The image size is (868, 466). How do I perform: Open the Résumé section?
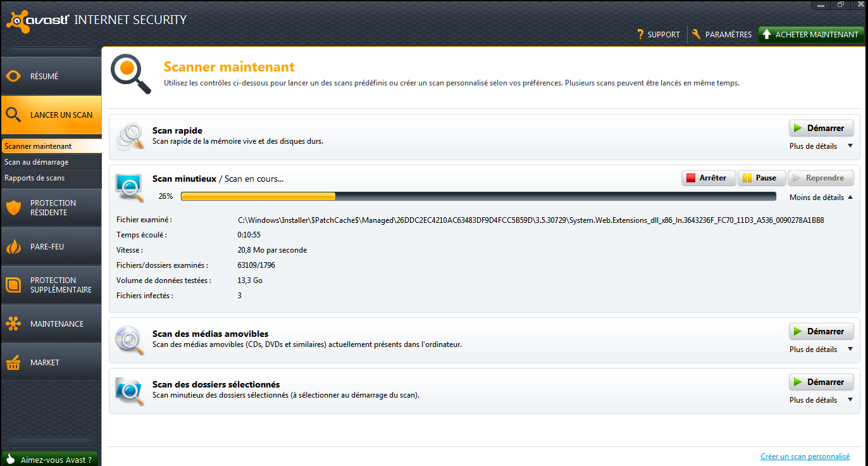click(51, 76)
